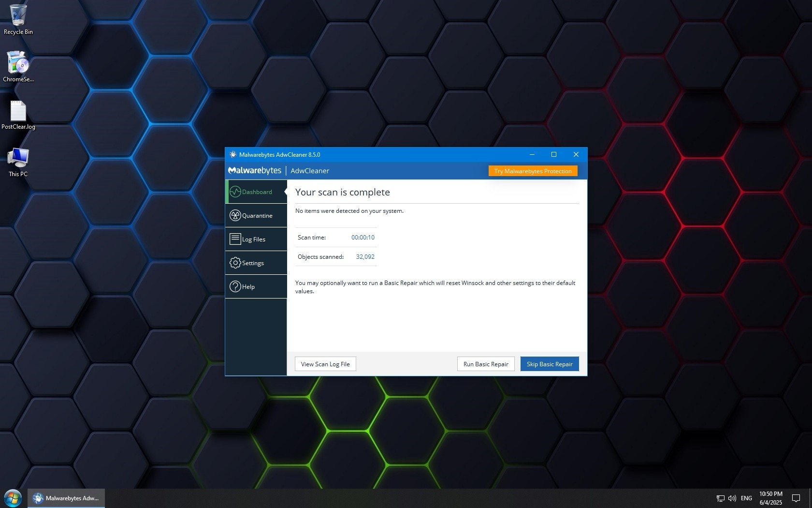This screenshot has width=812, height=508.
Task: Click 'No items were detected' message
Action: coord(349,211)
